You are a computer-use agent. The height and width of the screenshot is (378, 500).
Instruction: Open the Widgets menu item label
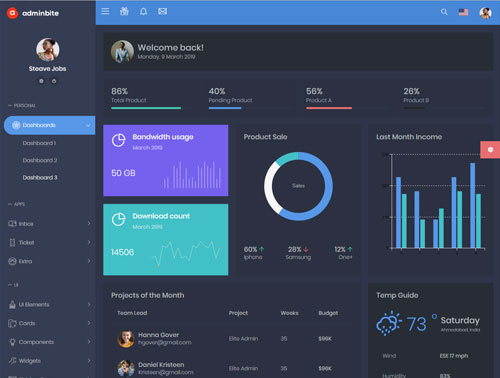click(x=30, y=361)
